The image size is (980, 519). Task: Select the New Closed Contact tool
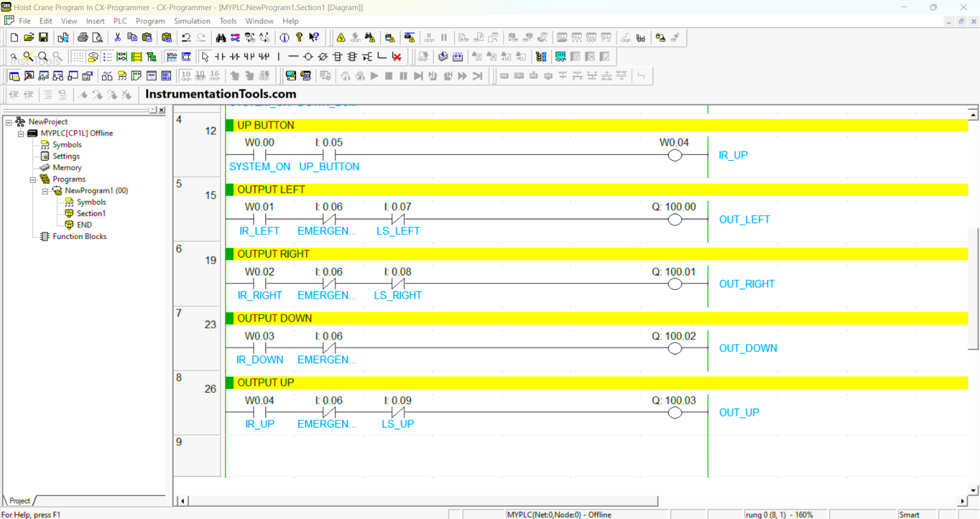(x=235, y=57)
